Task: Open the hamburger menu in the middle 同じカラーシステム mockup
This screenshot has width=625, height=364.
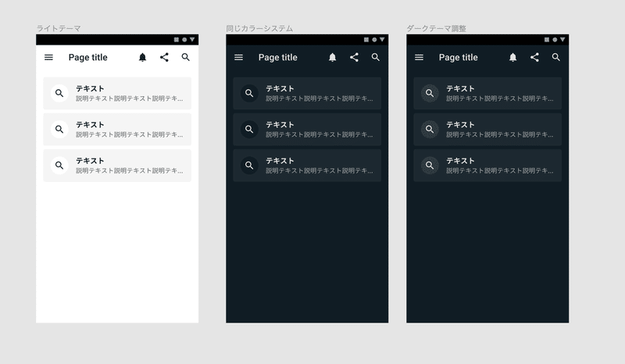Action: 239,57
